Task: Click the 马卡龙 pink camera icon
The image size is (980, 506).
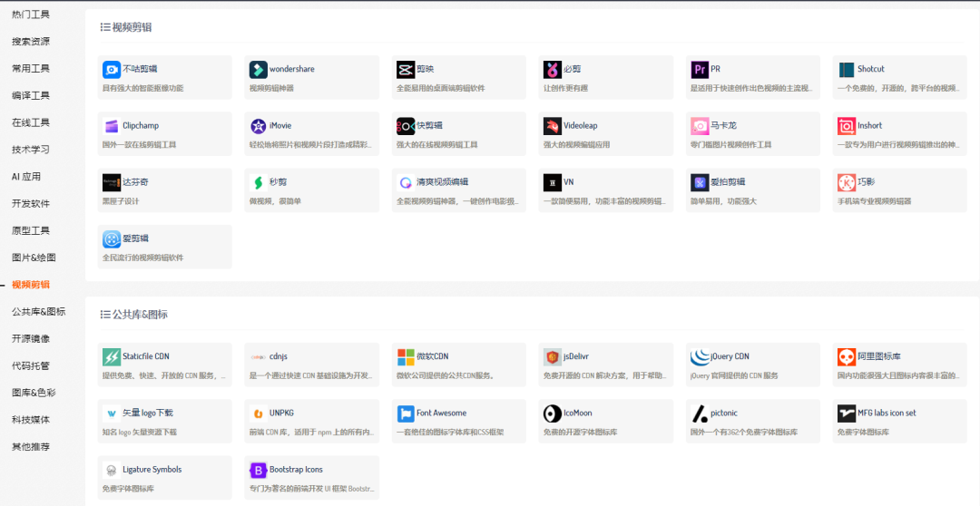Action: point(700,126)
